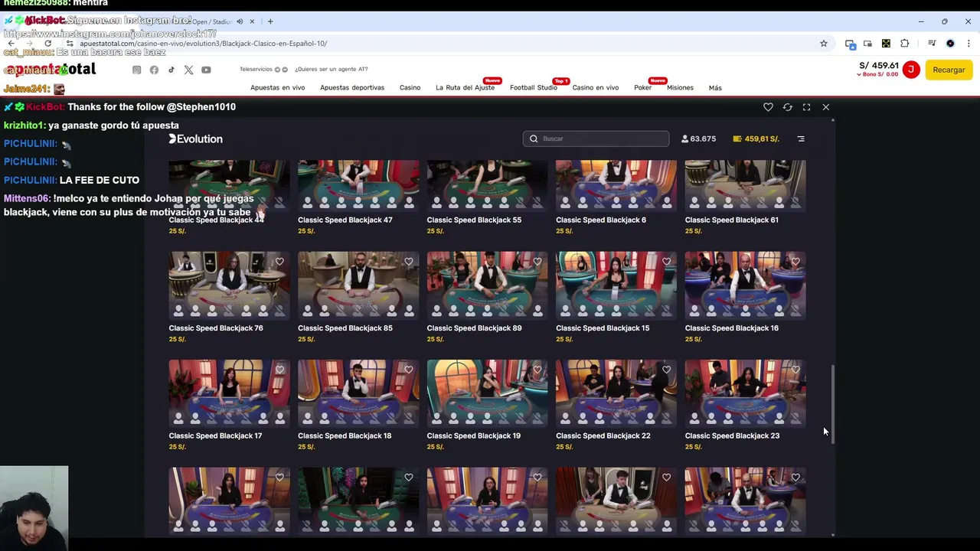Open the Teleservicios link
The width and height of the screenshot is (980, 551).
coord(256,70)
